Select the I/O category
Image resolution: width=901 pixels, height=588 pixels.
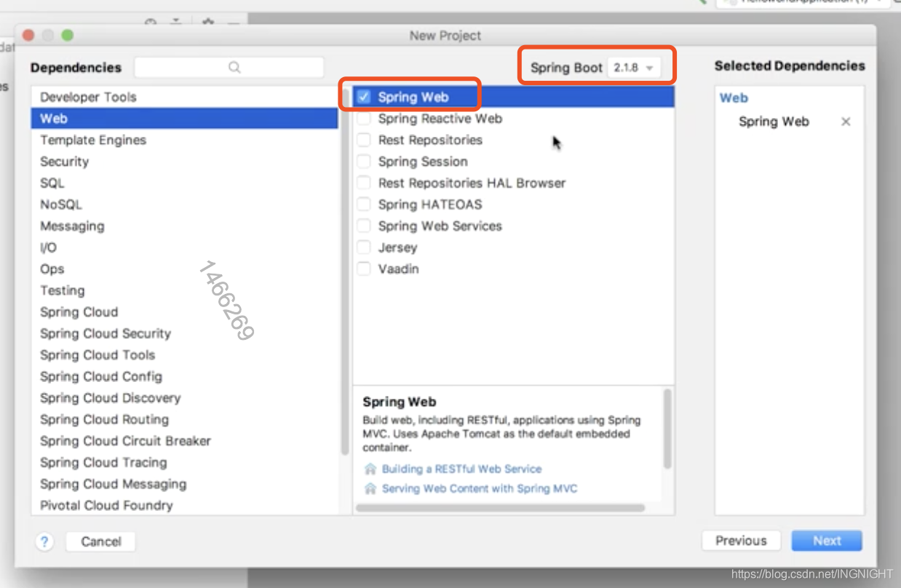185,247
